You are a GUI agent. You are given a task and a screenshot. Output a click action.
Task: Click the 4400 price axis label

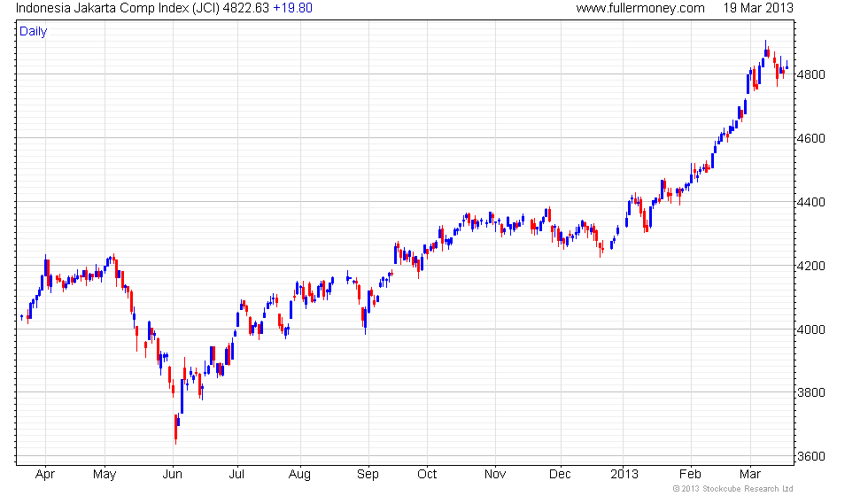click(x=810, y=203)
